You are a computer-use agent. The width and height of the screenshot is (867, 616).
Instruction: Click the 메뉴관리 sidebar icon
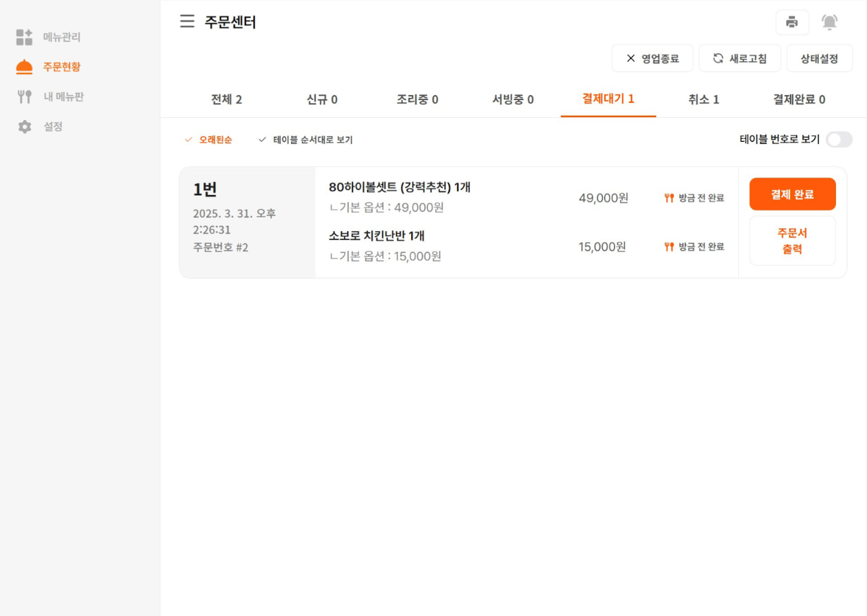(x=24, y=37)
